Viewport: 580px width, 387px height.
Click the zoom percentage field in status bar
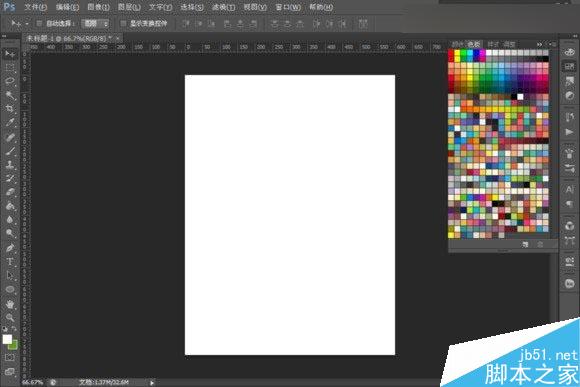click(33, 382)
